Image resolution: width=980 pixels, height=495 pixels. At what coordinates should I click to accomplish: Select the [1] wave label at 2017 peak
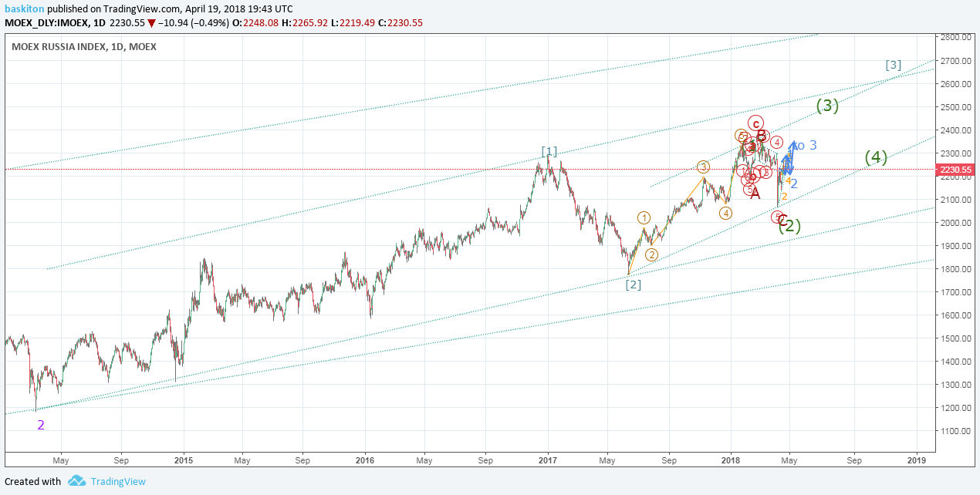549,150
